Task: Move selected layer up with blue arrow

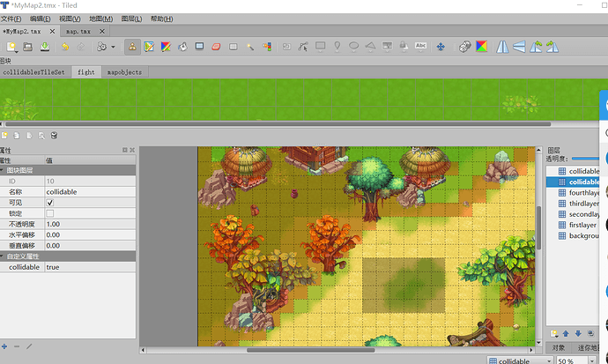Action: pos(566,333)
